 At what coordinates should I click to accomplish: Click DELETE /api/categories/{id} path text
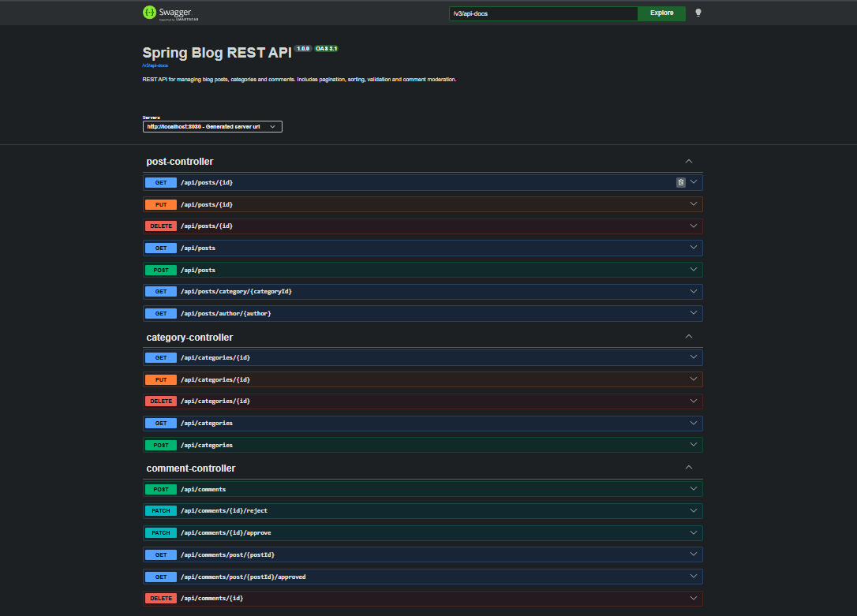(215, 401)
